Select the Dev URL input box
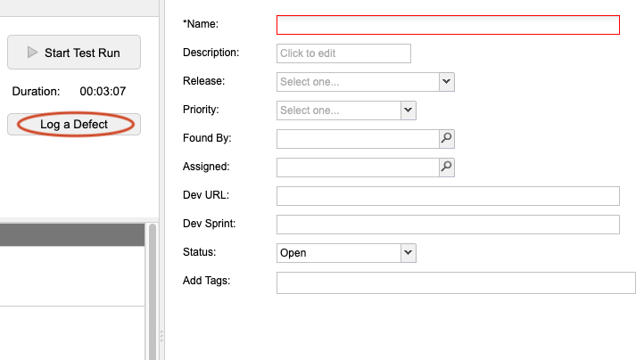 tap(448, 196)
